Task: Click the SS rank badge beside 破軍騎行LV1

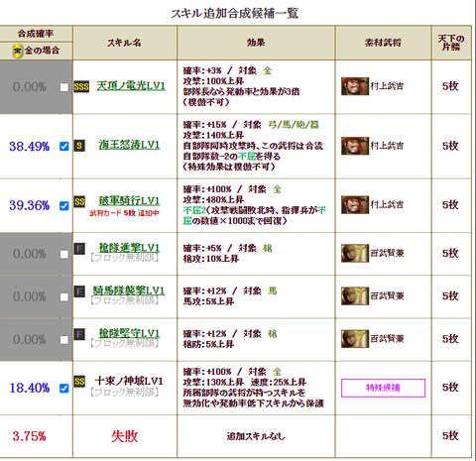Action: 79,201
